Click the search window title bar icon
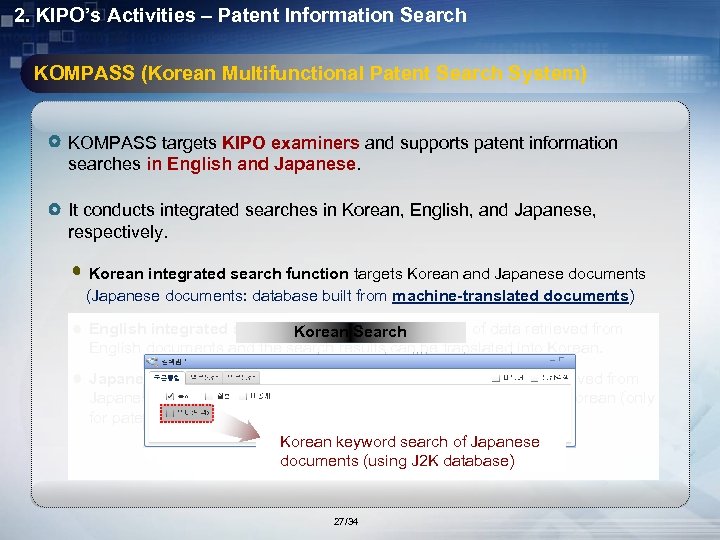Screen dimensions: 720x540 tap(152, 361)
